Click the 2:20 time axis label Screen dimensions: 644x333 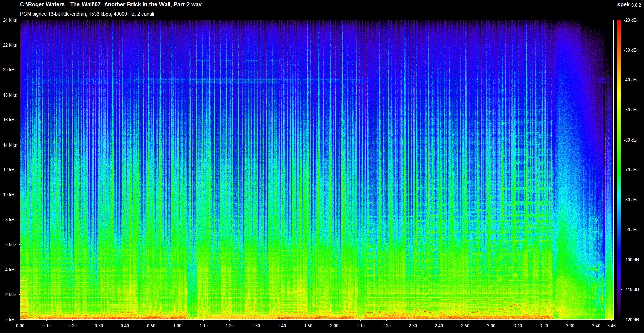[x=386, y=326]
